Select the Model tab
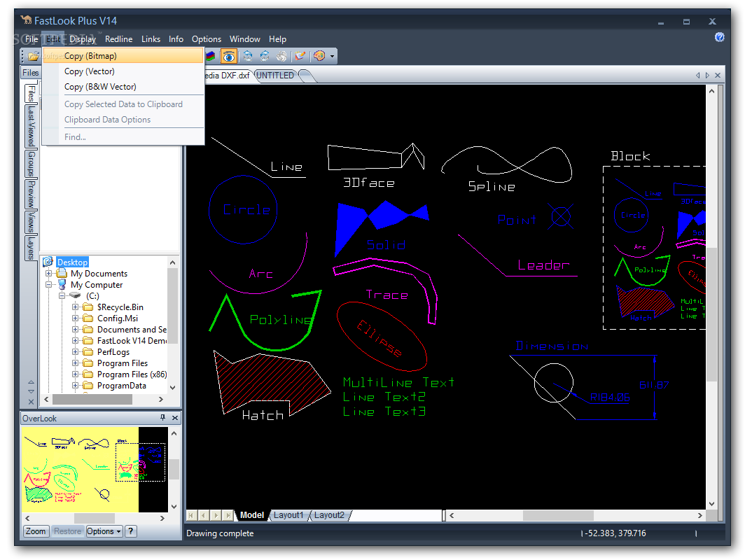Image resolution: width=745 pixels, height=560 pixels. pyautogui.click(x=252, y=515)
